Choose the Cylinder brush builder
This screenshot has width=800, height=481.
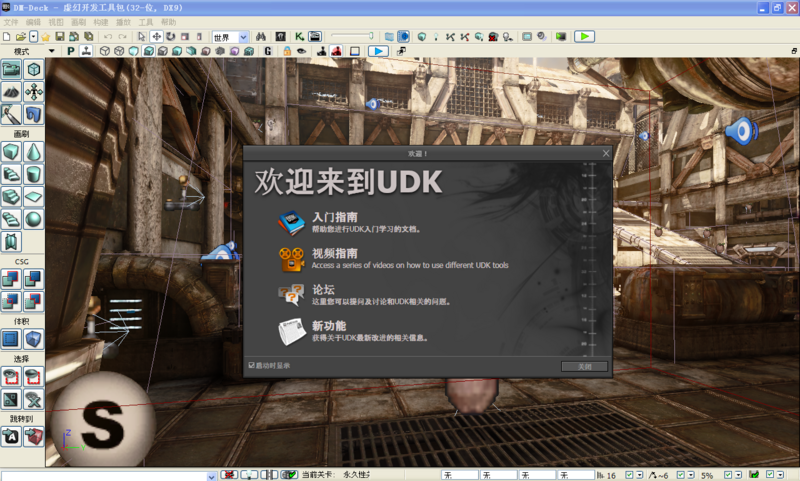34,174
